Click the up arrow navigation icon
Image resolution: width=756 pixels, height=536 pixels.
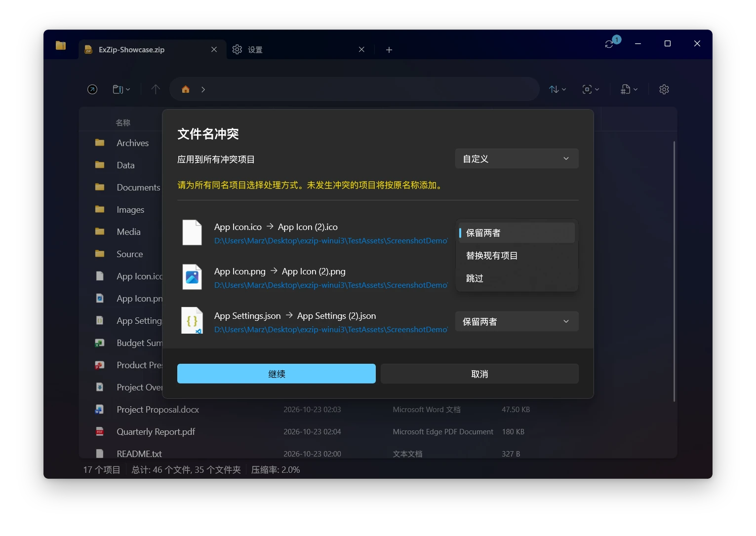coord(156,89)
